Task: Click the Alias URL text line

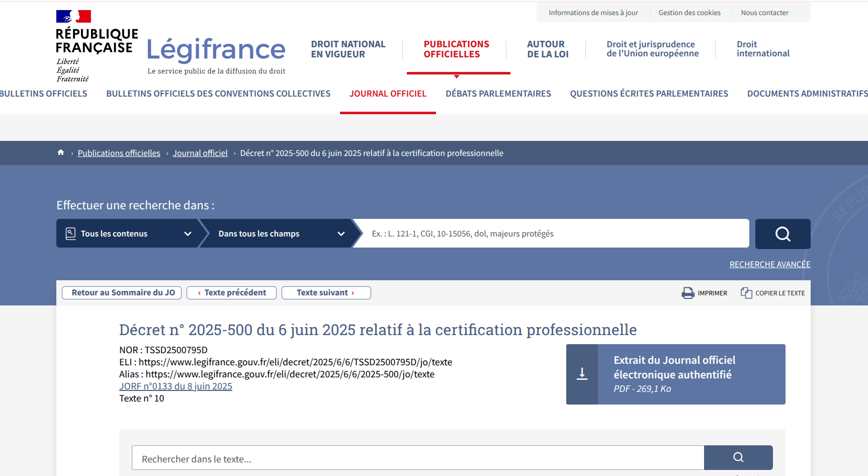Action: point(277,374)
